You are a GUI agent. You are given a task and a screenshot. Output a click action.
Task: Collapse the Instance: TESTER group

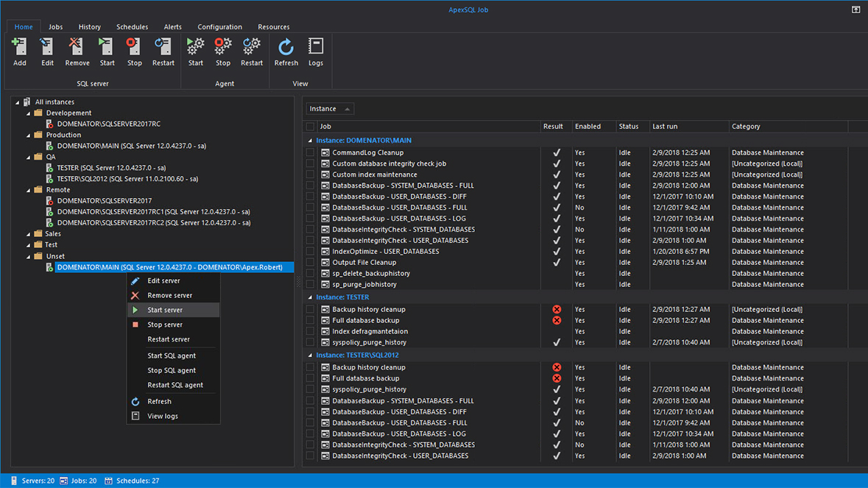pos(308,297)
